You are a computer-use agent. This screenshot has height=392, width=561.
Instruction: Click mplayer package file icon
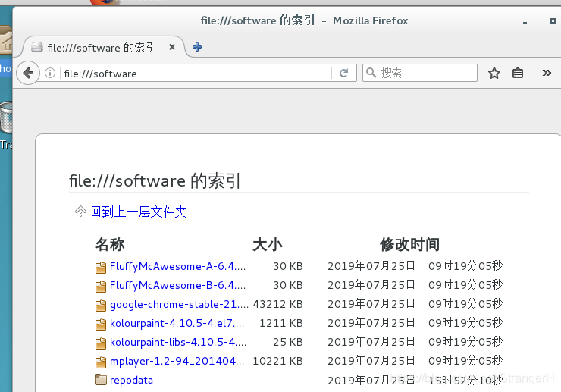coord(101,362)
